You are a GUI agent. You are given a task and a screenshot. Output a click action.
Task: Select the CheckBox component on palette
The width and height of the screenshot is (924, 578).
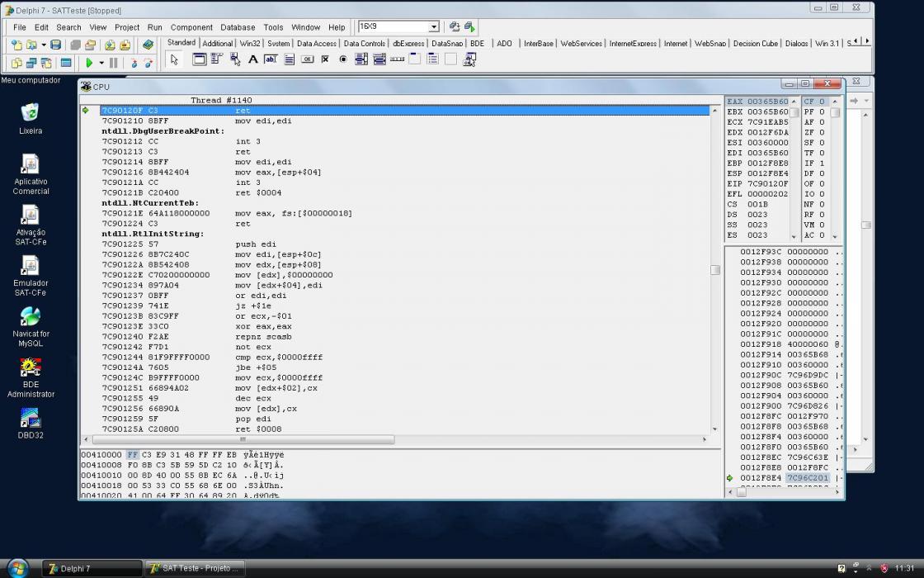325,59
